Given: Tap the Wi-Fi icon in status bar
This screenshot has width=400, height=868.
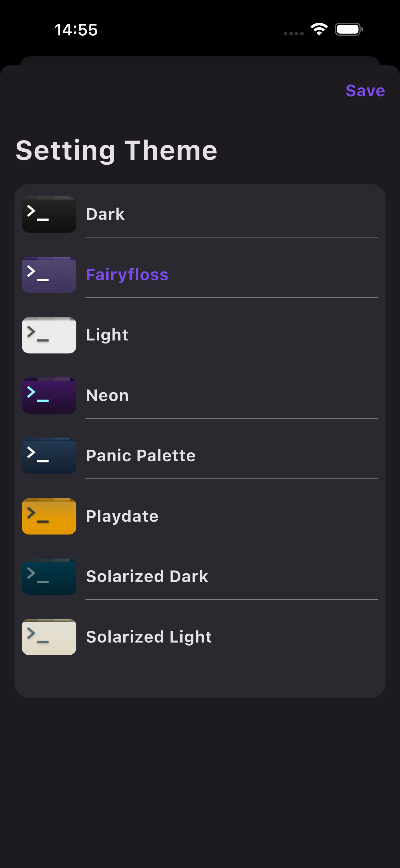Looking at the screenshot, I should [318, 30].
